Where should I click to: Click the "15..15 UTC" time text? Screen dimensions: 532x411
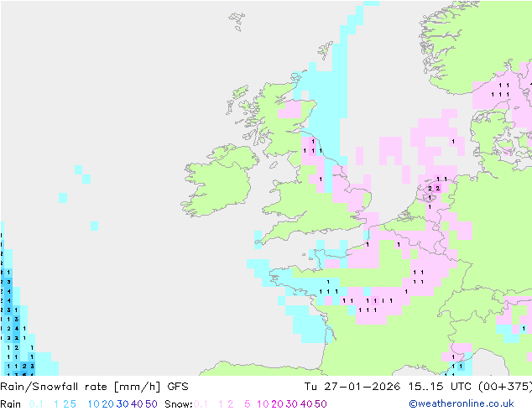click(x=440, y=387)
